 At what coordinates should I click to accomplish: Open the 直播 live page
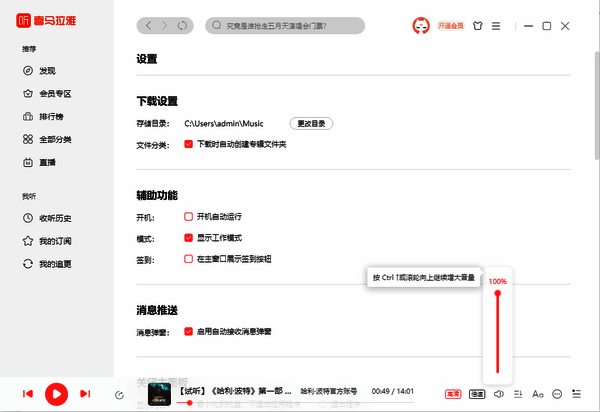coord(39,163)
